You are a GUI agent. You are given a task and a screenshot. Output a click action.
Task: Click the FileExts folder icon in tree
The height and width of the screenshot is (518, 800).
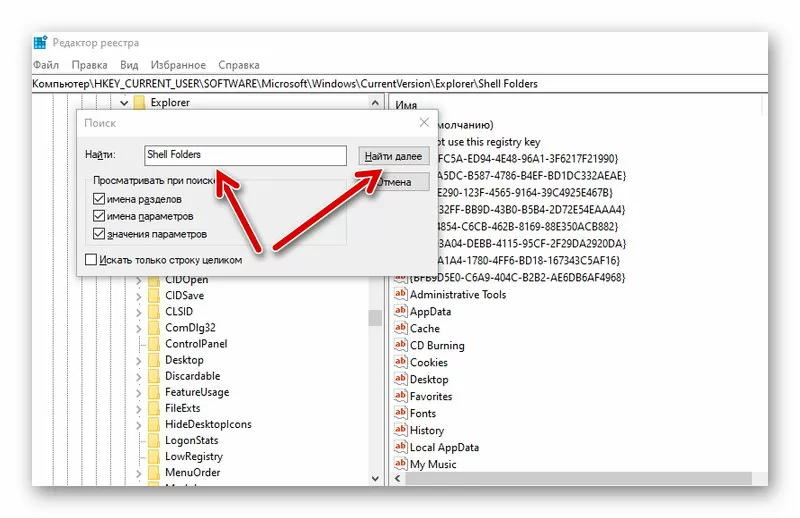(x=154, y=408)
